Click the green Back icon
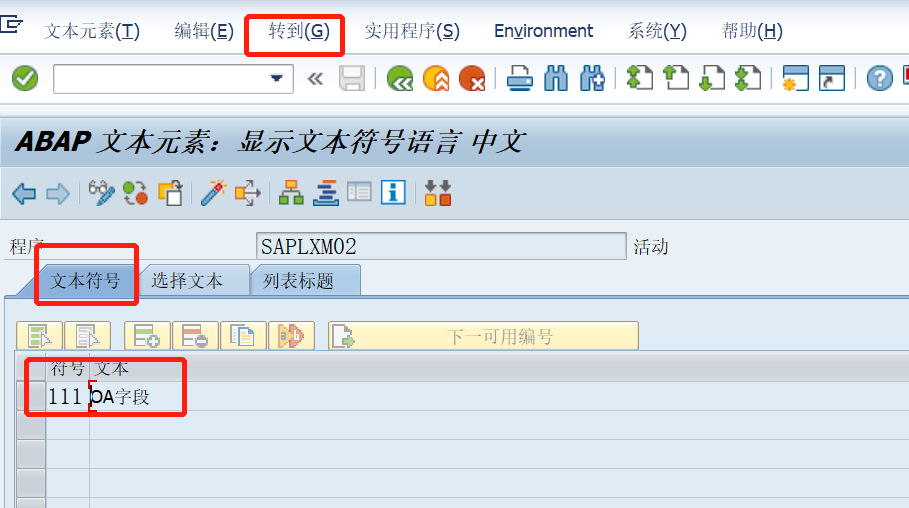The height and width of the screenshot is (508, 909). click(x=400, y=78)
